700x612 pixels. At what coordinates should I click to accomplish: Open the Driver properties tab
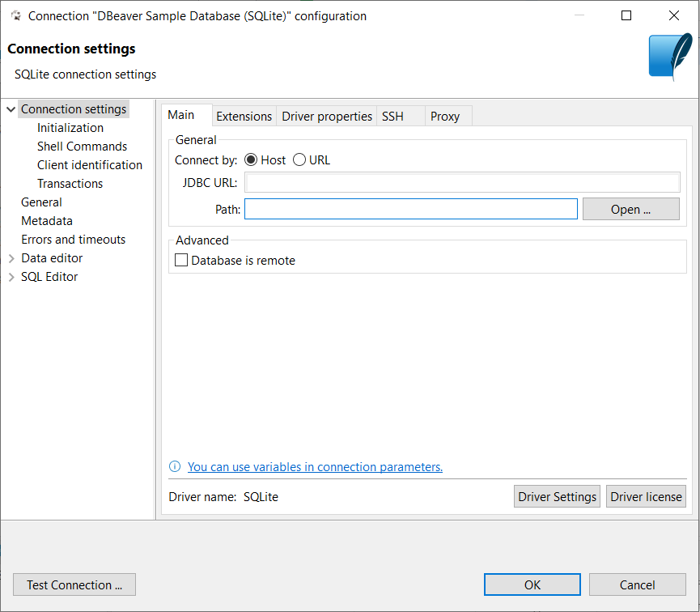[x=327, y=117]
